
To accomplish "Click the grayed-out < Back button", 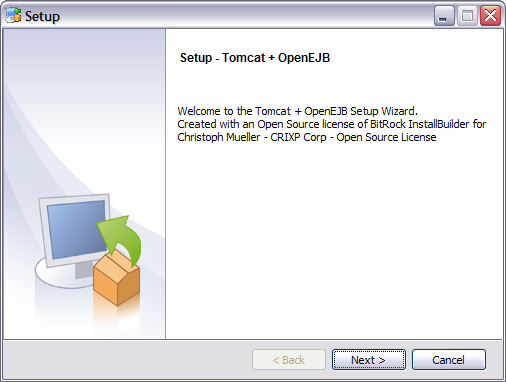I will click(289, 360).
